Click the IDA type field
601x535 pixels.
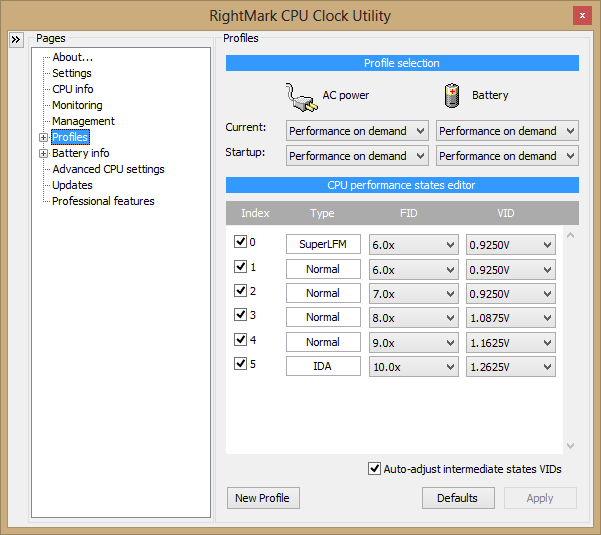(x=323, y=366)
